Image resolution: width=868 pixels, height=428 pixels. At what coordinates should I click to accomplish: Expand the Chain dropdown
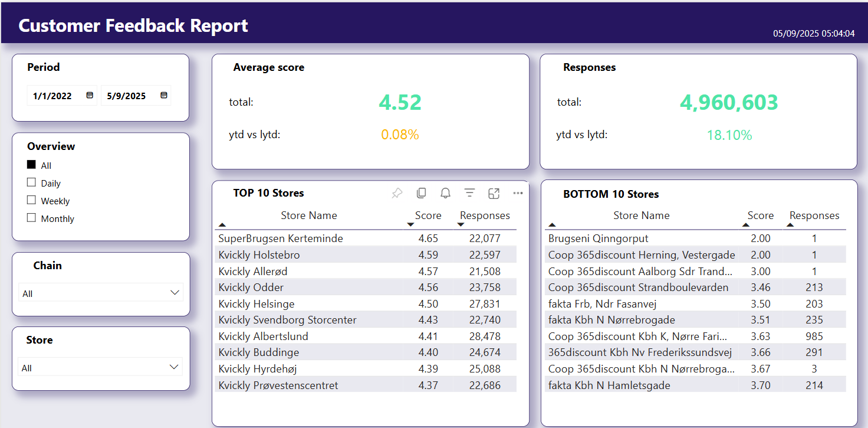(x=101, y=293)
